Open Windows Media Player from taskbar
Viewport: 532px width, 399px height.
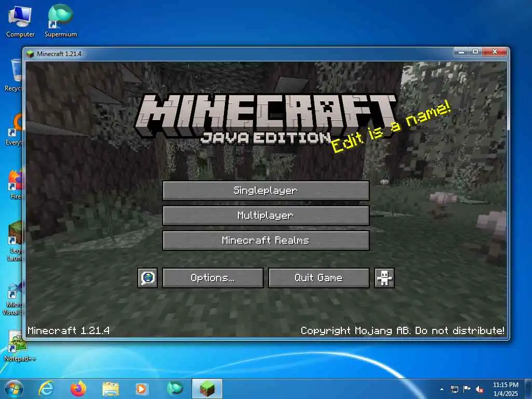click(x=142, y=389)
